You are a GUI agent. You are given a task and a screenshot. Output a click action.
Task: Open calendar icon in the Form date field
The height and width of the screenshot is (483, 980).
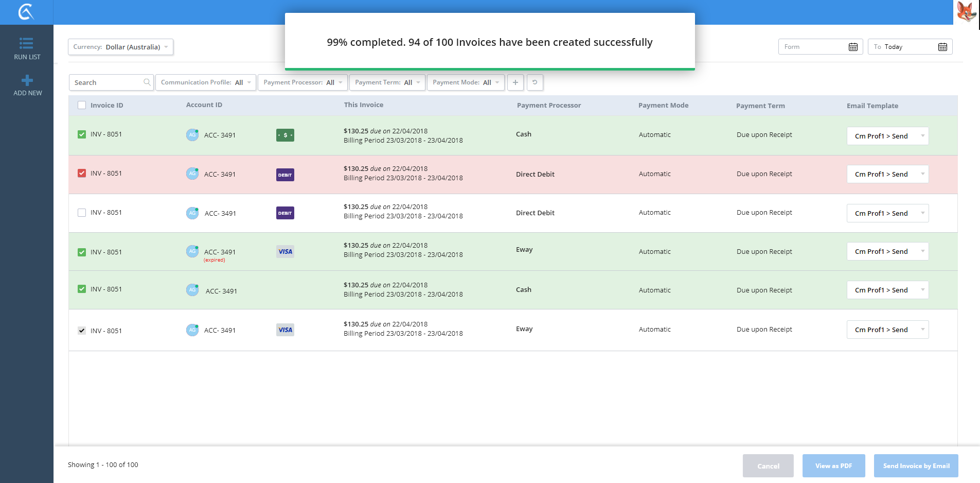[853, 47]
